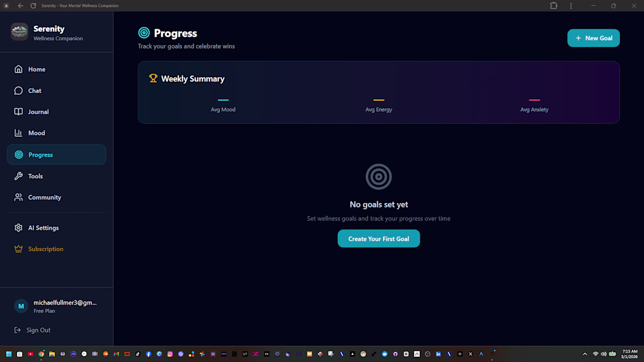Navigate to Tools in the sidebar

click(57, 176)
